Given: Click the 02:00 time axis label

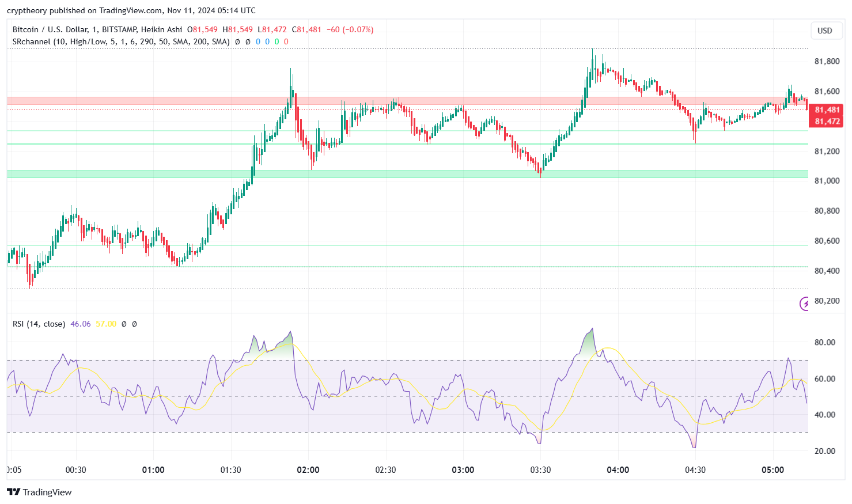Looking at the screenshot, I should click(x=308, y=470).
